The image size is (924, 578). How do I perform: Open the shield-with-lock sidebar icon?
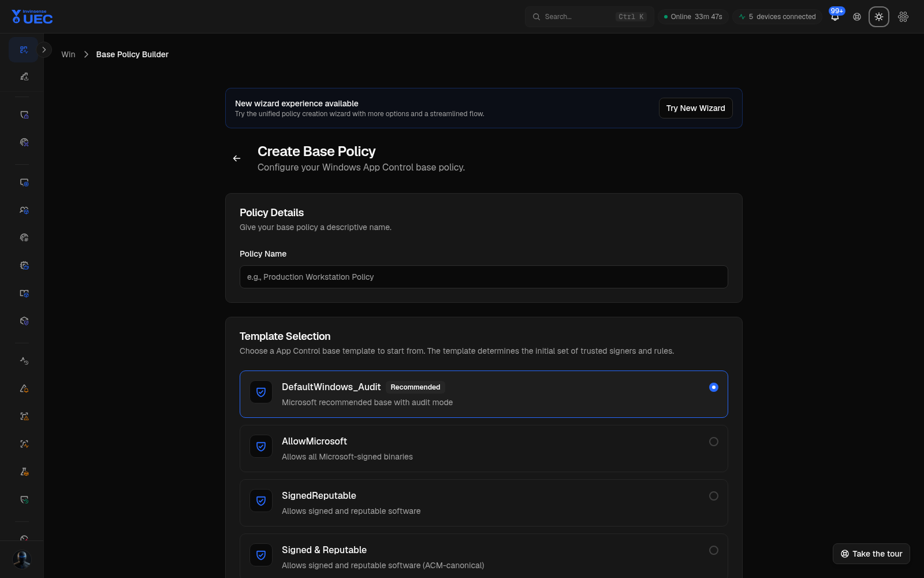point(24,114)
